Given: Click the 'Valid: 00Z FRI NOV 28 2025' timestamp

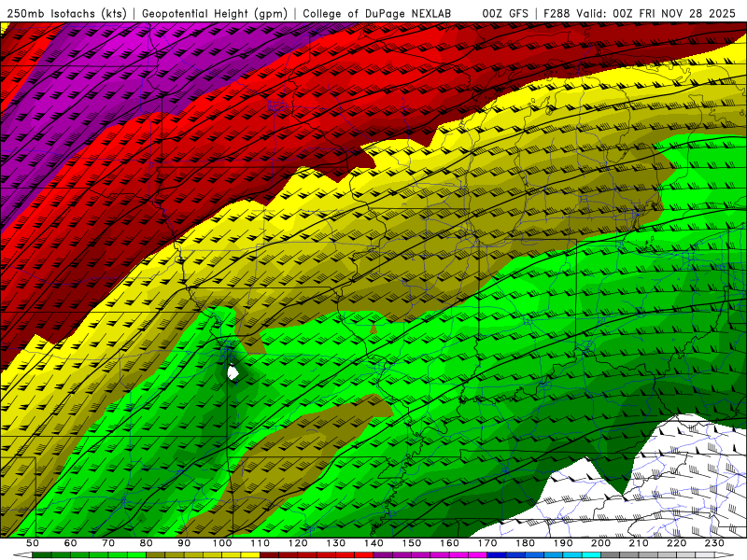Looking at the screenshot, I should pos(656,14).
